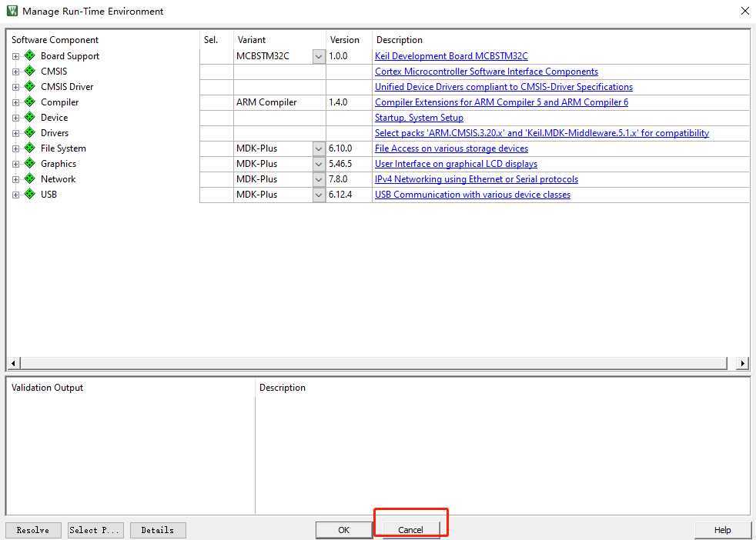Open Network MDK-Plus variant dropdown
The width and height of the screenshot is (756, 540).
coord(319,180)
